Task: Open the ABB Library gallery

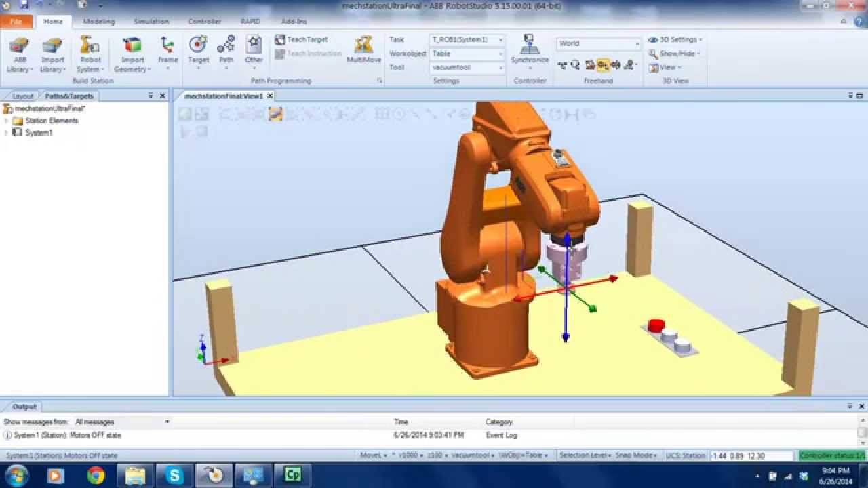Action: pos(20,55)
